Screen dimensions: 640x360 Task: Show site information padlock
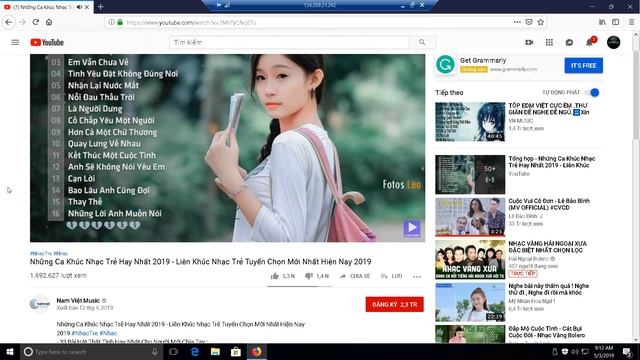120,22
